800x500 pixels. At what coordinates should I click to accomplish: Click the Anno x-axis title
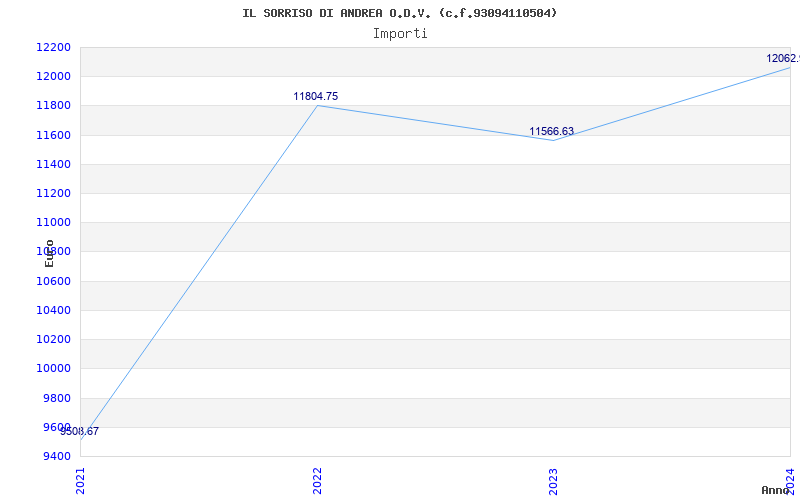pyautogui.click(x=775, y=490)
